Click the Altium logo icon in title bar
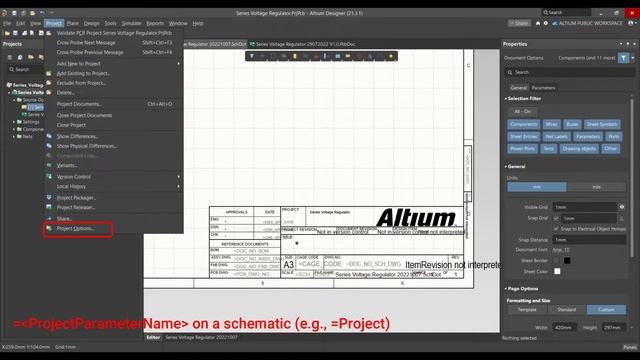640x360 pixels. pyautogui.click(x=4, y=13)
